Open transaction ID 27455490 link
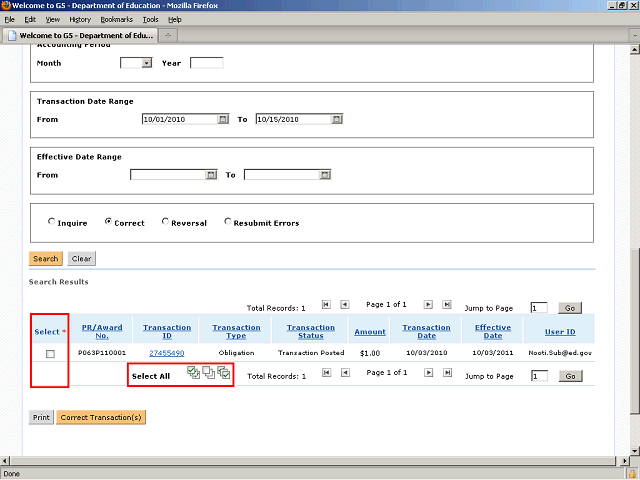This screenshot has width=640, height=480. [167, 353]
